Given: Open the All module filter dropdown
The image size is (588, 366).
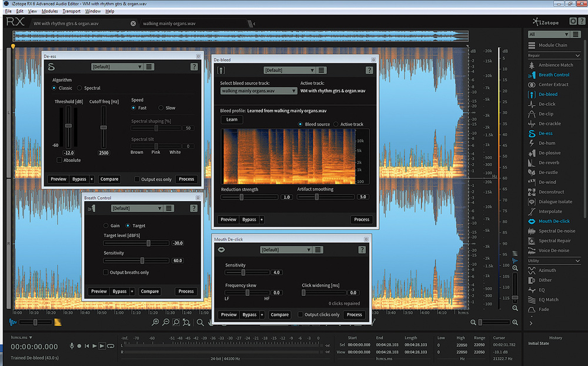Looking at the screenshot, I should [x=549, y=34].
